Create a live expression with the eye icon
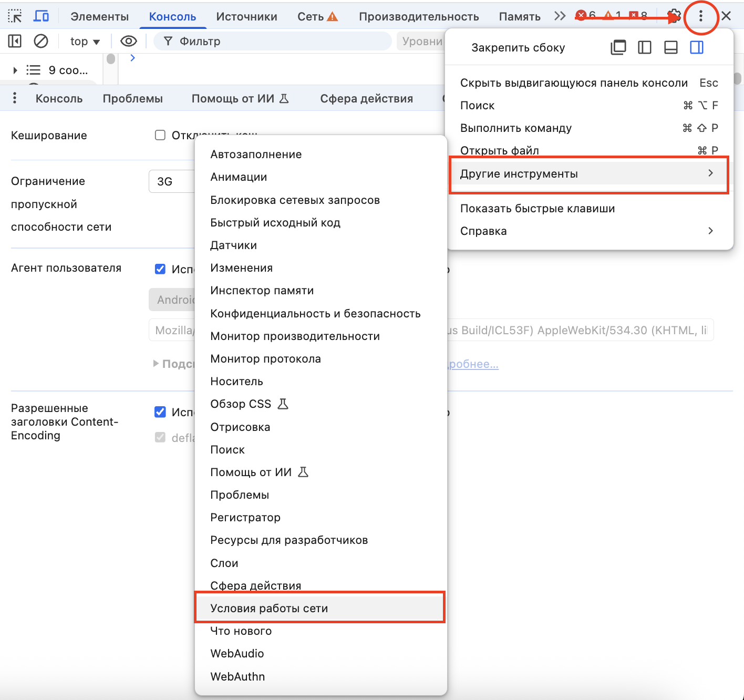The image size is (744, 700). pyautogui.click(x=129, y=40)
